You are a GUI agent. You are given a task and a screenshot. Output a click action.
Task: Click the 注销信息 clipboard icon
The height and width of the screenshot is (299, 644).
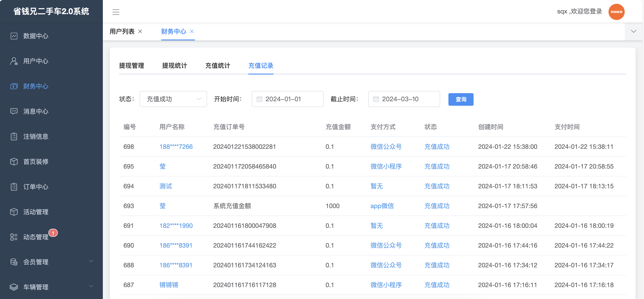pyautogui.click(x=14, y=136)
